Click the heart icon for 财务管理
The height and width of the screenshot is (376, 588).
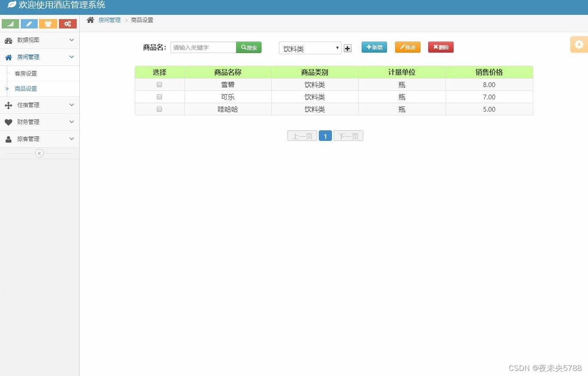point(8,122)
